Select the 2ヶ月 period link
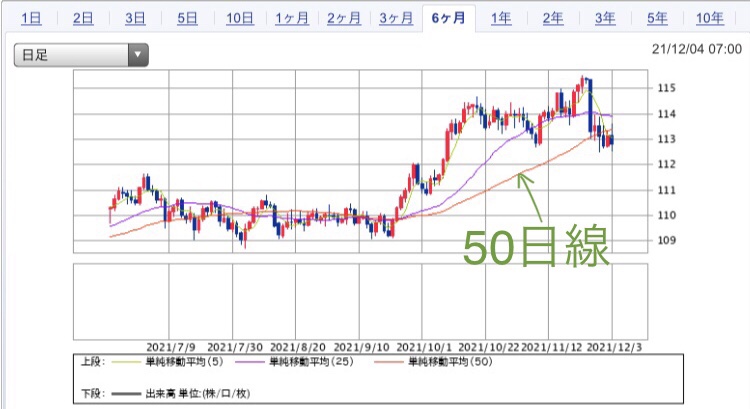The width and height of the screenshot is (750, 409). tap(344, 19)
